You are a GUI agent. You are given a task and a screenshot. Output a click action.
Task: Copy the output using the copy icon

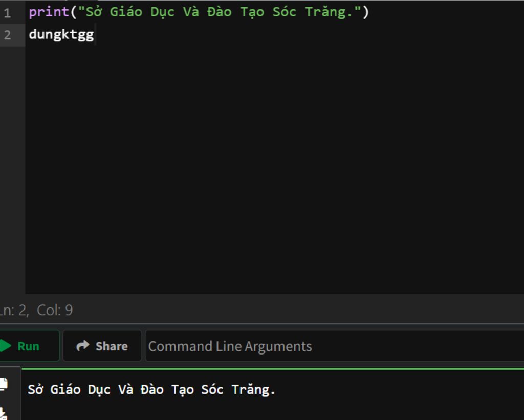tap(3, 383)
